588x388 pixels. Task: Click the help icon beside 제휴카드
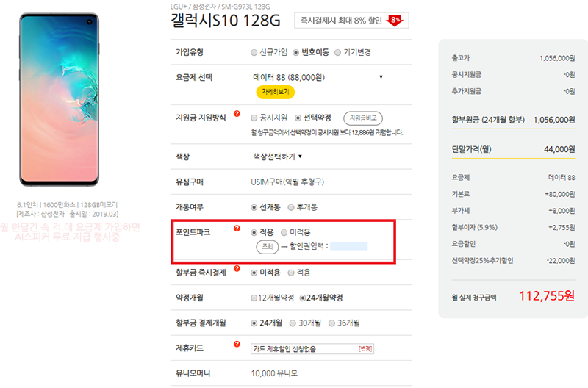[x=237, y=344]
